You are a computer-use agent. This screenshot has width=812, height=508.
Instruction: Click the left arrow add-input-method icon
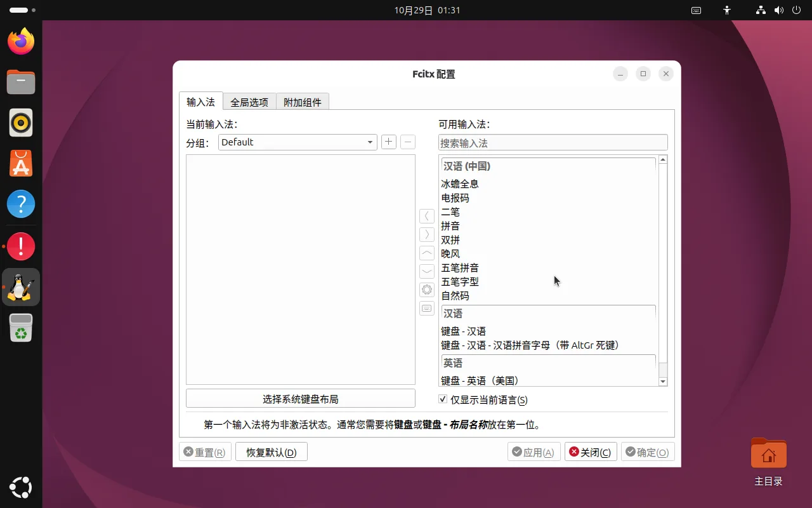coord(427,216)
